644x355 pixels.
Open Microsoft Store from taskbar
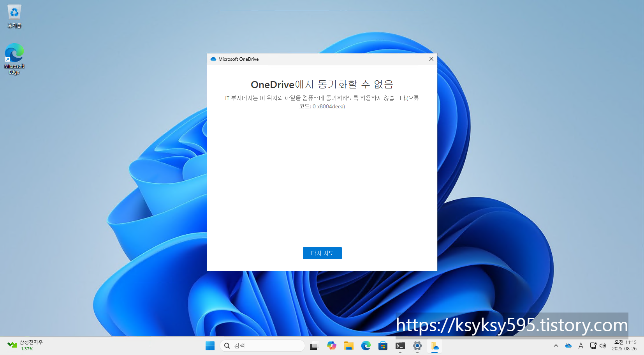pos(383,346)
